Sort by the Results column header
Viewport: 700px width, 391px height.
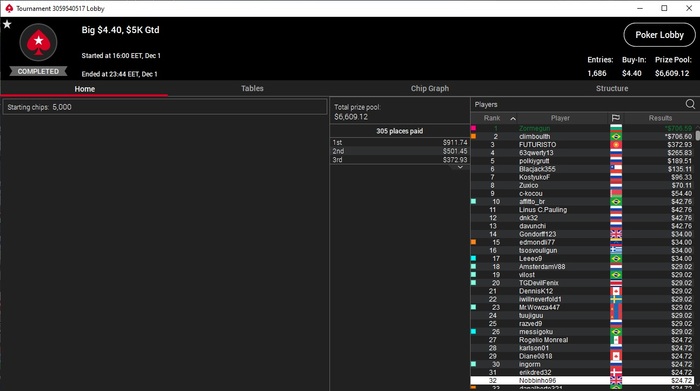660,118
